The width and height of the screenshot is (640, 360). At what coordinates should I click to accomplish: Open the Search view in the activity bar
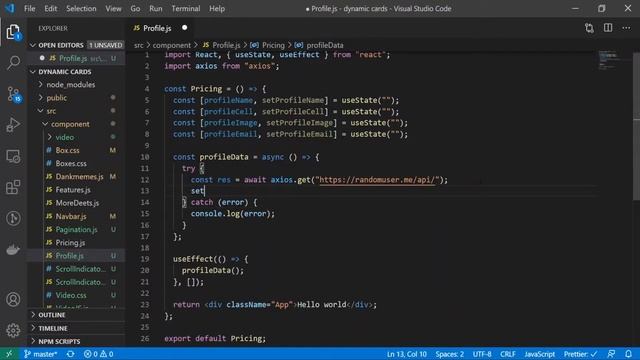tap(13, 62)
